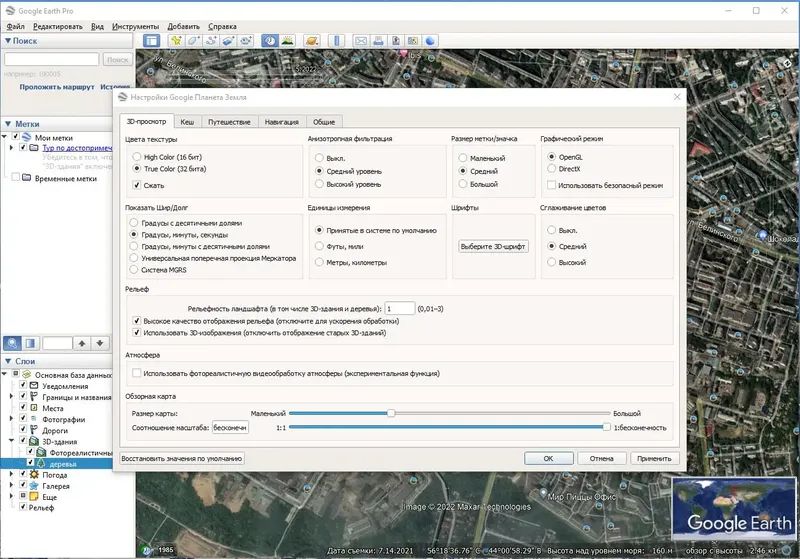The width and height of the screenshot is (800, 559).
Task: Select the Add Path tool
Action: [211, 41]
